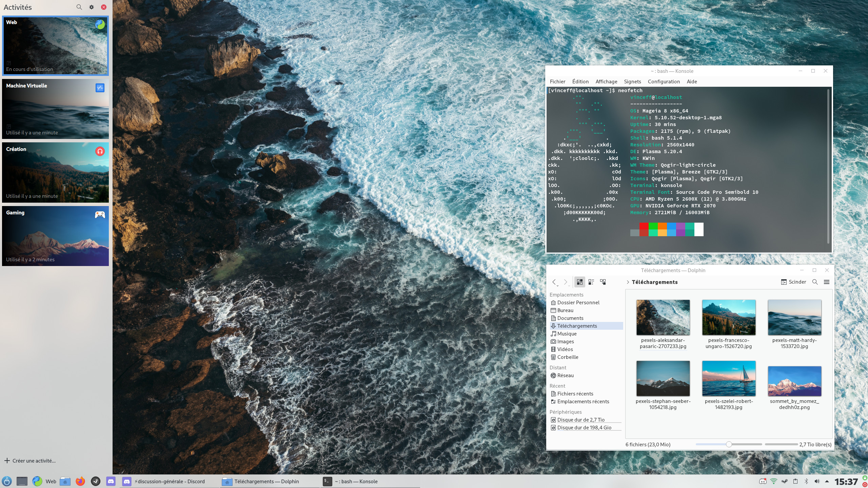Select pexels-aleksandar-pasaric-2707233.jpg thumbnail
This screenshot has width=868, height=488.
(663, 318)
